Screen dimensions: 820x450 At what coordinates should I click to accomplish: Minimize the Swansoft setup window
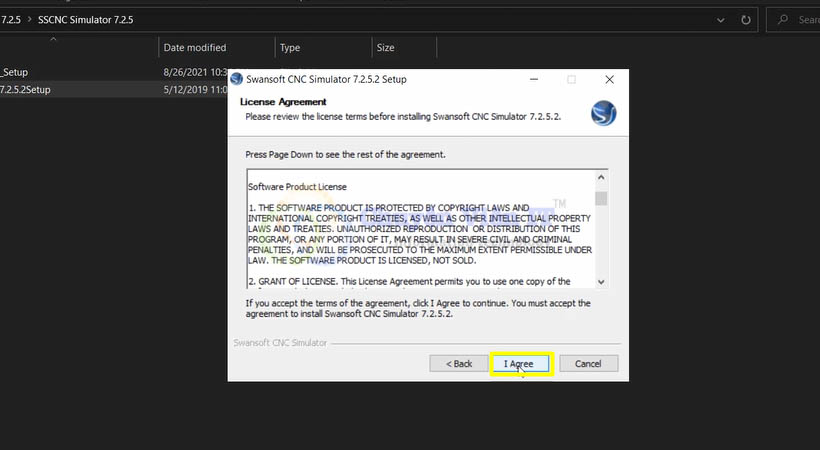(x=532, y=79)
